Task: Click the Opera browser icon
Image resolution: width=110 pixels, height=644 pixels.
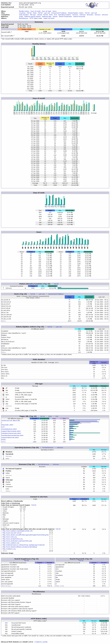Action: [x=3, y=477]
